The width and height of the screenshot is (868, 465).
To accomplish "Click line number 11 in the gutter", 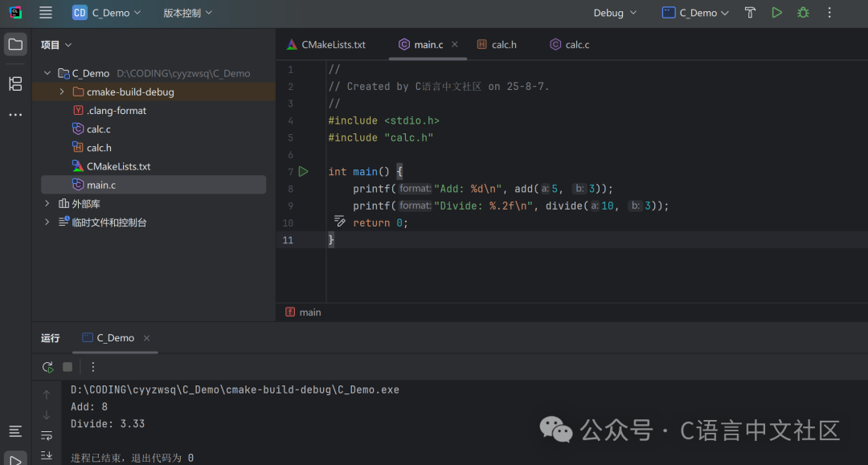I will pos(288,240).
